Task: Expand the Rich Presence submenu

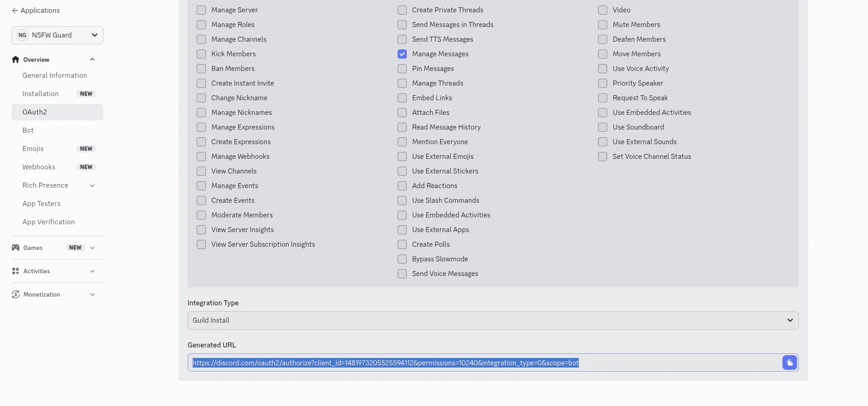Action: [92, 185]
